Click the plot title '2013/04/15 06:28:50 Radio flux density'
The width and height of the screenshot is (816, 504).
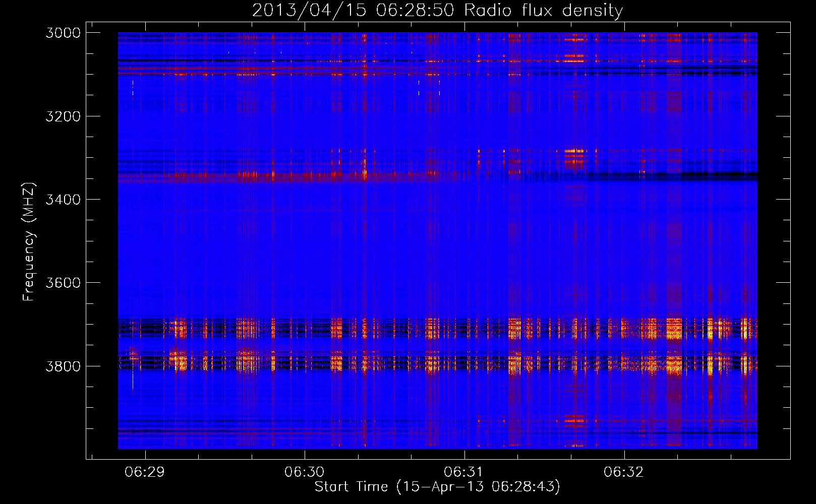(x=437, y=10)
